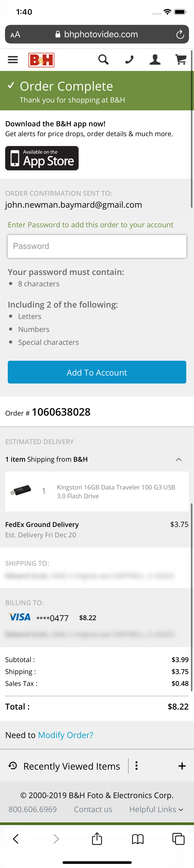Click inside the Password field
Screen dimensions: 194x868
tap(97, 246)
